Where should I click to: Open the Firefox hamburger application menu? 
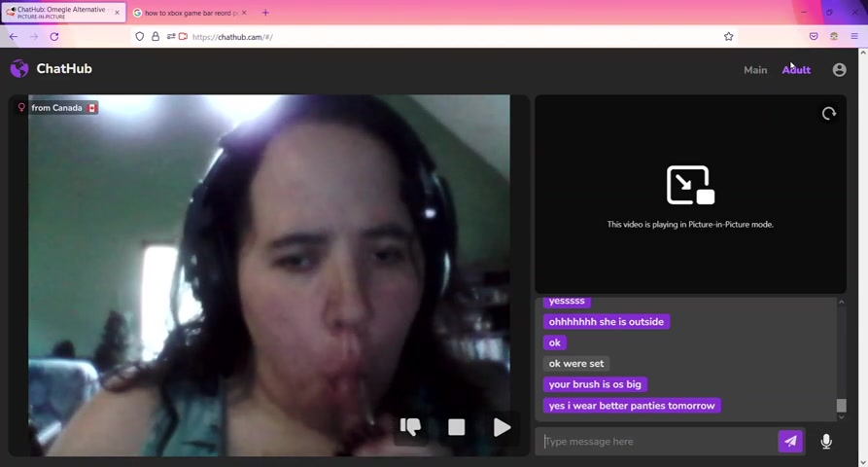[x=854, y=37]
